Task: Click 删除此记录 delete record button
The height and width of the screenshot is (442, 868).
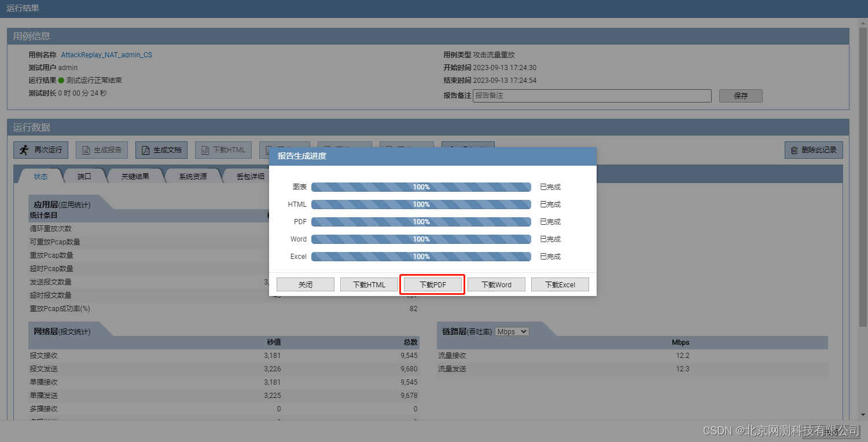Action: click(814, 150)
